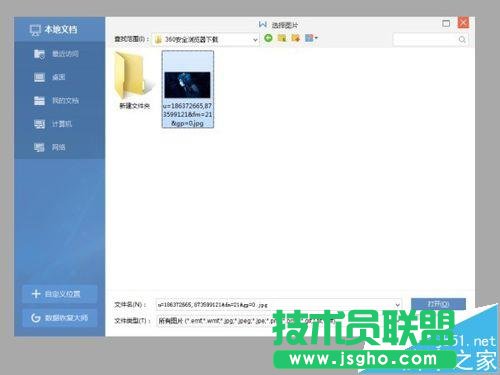Click the magnifier search icon
Image resolution: width=500 pixels, height=375 pixels.
(462, 40)
